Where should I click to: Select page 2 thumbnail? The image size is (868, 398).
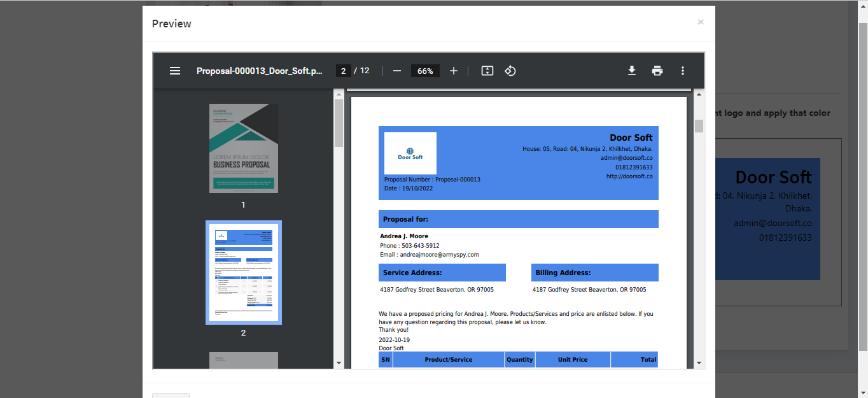tap(244, 273)
